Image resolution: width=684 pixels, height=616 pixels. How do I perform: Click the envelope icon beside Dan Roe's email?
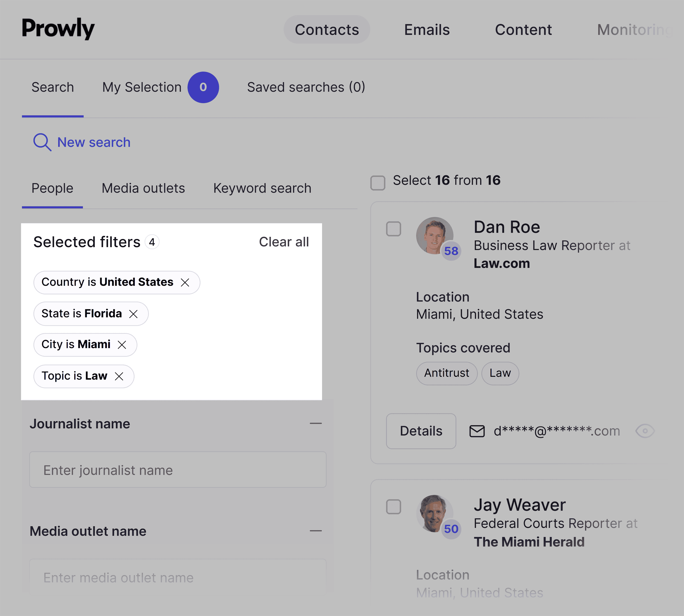(x=477, y=431)
